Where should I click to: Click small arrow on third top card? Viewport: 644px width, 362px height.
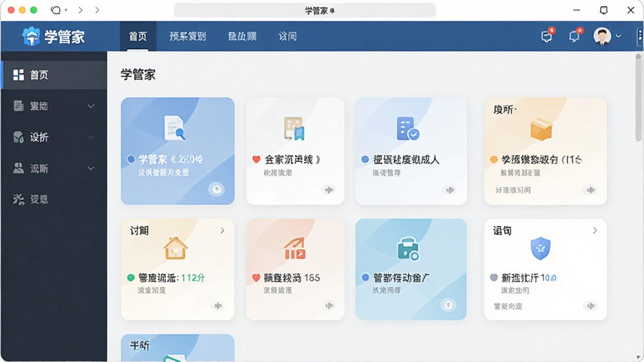point(450,190)
